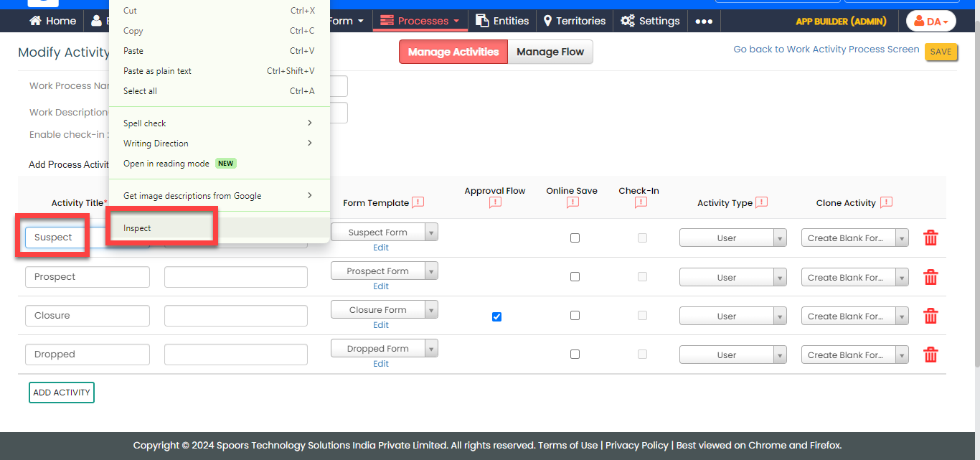Click the Prospect activity title field
This screenshot has height=460, width=980.
pyautogui.click(x=88, y=277)
